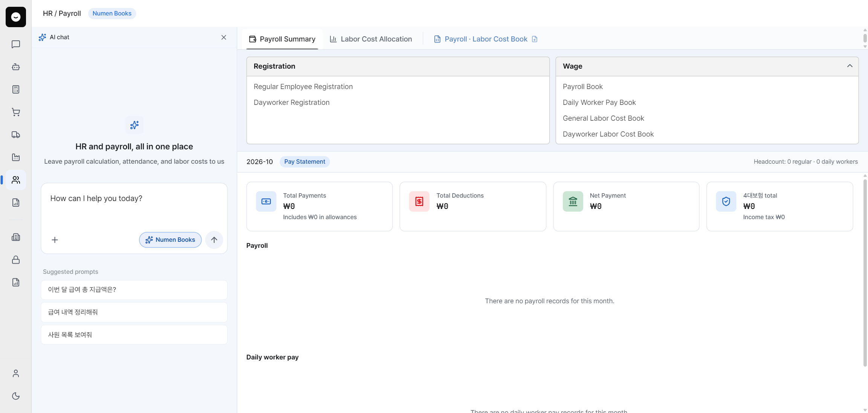
Task: Open Payroll · Labor Cost Book link
Action: 486,39
